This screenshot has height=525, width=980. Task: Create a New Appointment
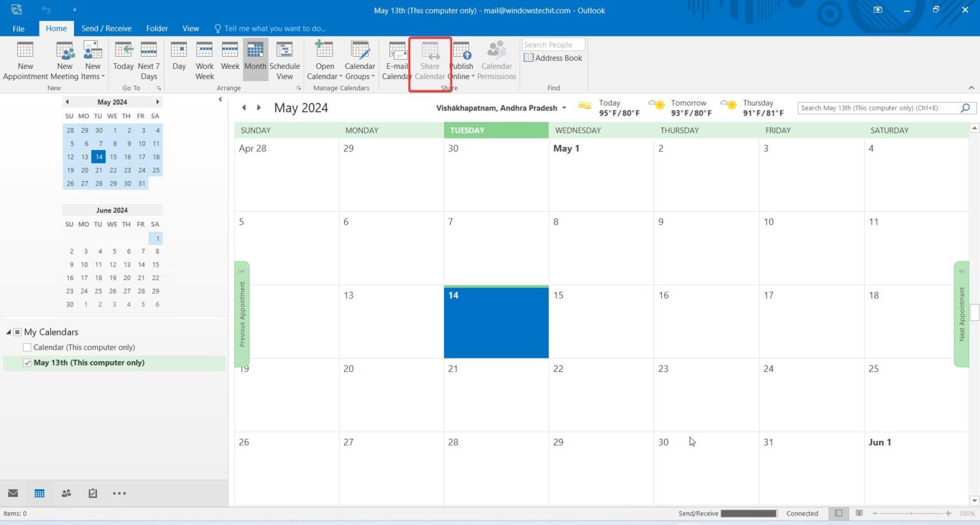25,59
